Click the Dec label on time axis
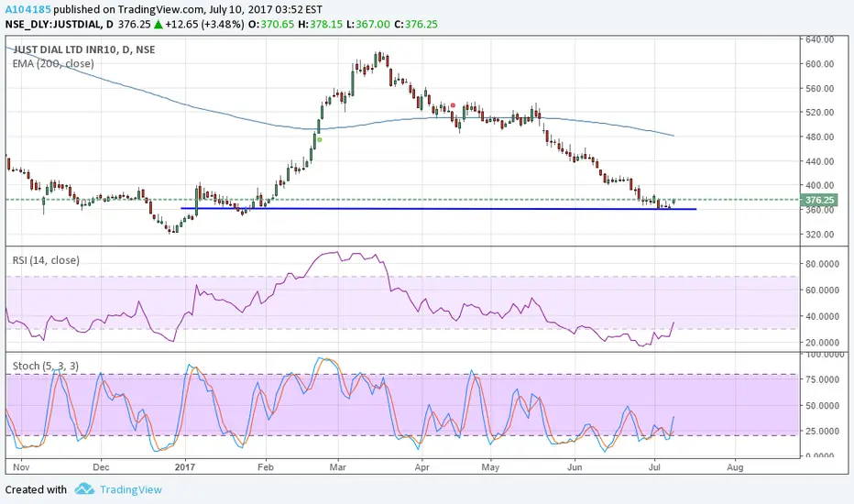 (101, 467)
